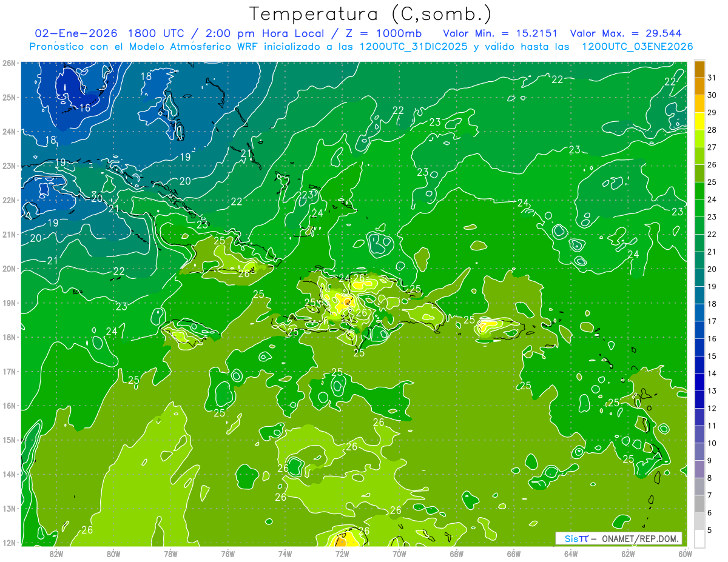Viewport: 728px width, 562px height.
Task: Click the colorbar label 31
Action: tap(712, 78)
